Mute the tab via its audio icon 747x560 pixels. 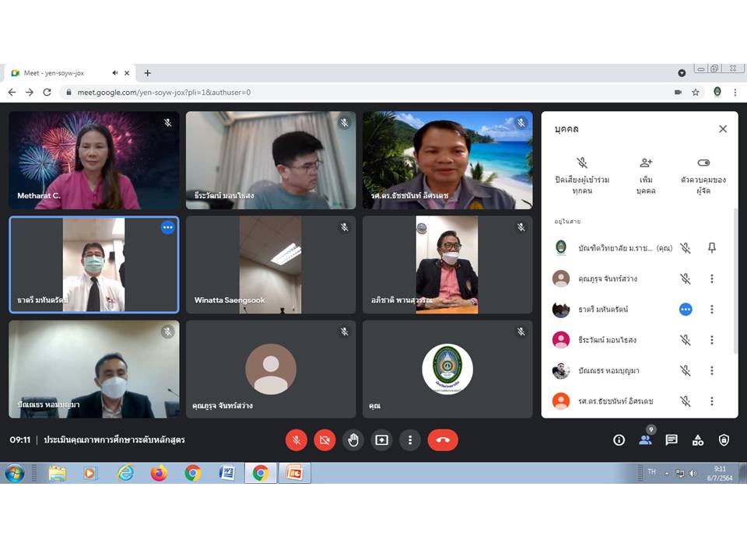[x=115, y=73]
